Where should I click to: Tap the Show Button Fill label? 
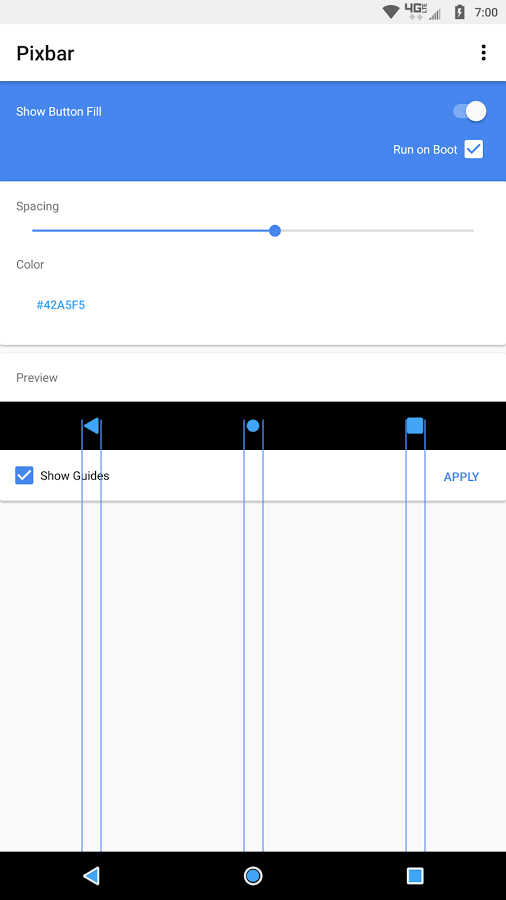(59, 111)
